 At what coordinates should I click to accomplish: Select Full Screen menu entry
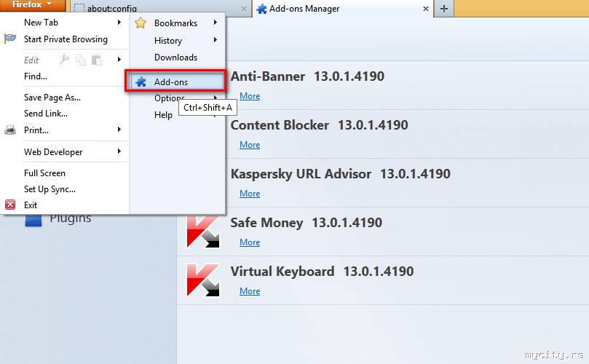(x=44, y=173)
